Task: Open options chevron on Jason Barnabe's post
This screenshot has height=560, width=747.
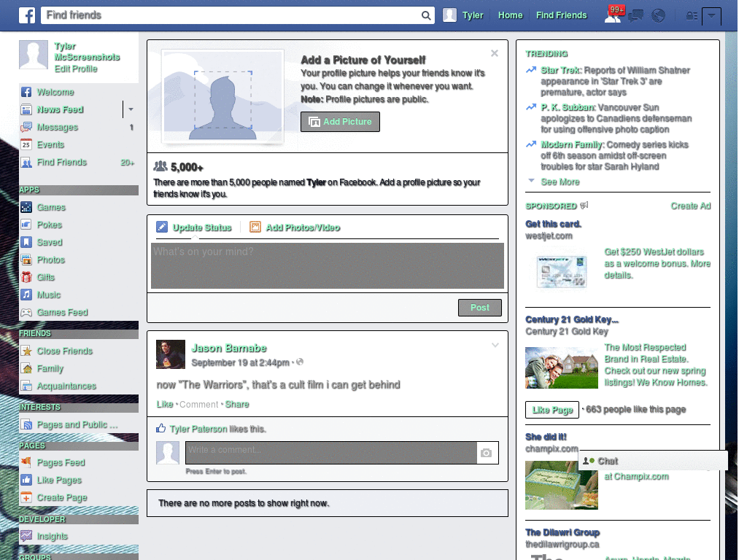Action: pyautogui.click(x=495, y=345)
